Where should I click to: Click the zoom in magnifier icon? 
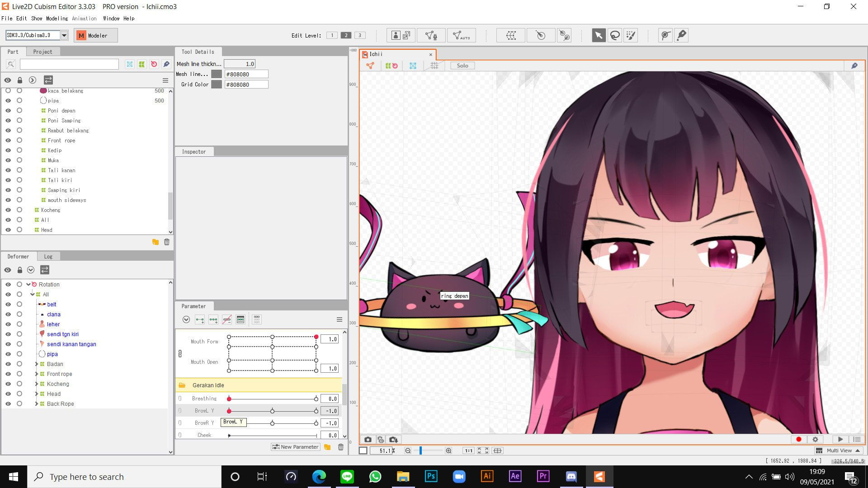(x=448, y=450)
